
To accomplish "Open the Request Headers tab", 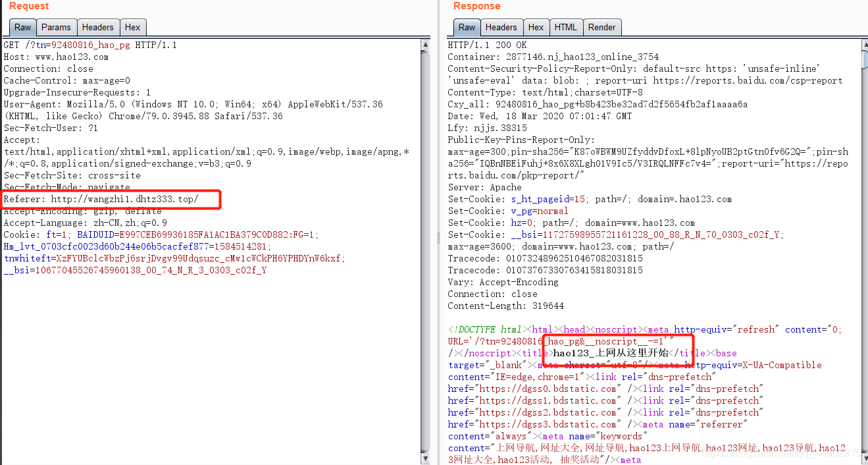I will (97, 27).
